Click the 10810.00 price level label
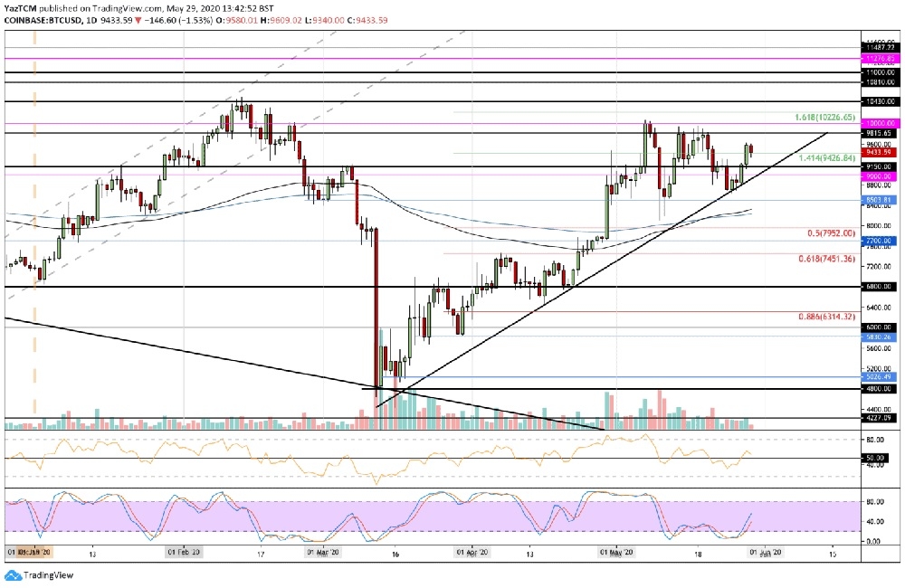This screenshot has width=905, height=588. 879,82
